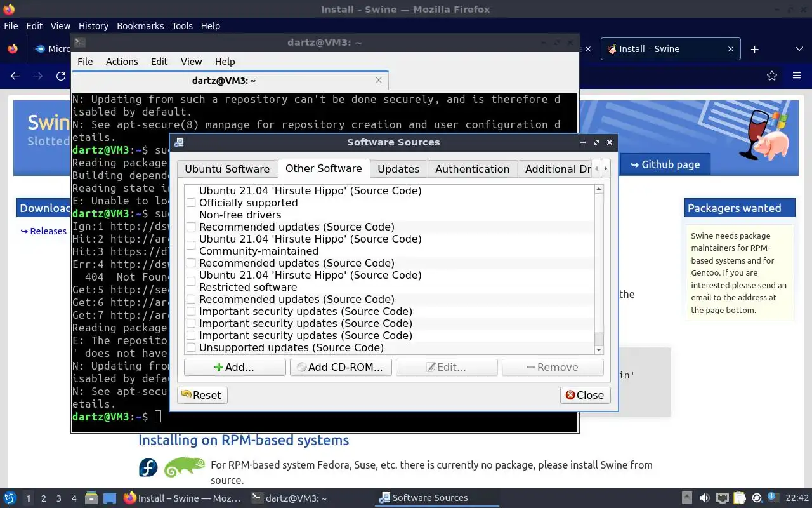Toggle the Important security updates checkbox above Unsupported updates
Screen dimensions: 812x508
191,335
